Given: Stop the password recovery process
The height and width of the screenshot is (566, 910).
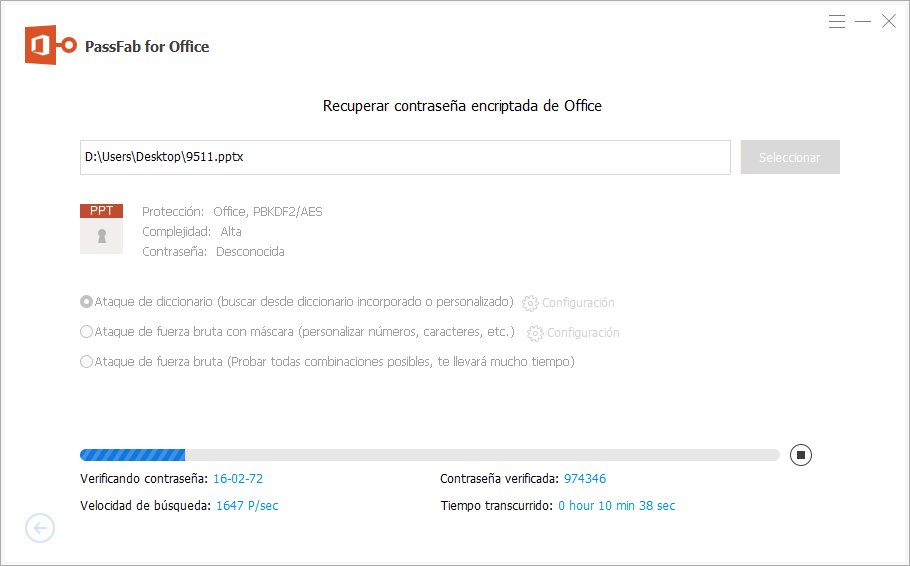Looking at the screenshot, I should pyautogui.click(x=800, y=455).
